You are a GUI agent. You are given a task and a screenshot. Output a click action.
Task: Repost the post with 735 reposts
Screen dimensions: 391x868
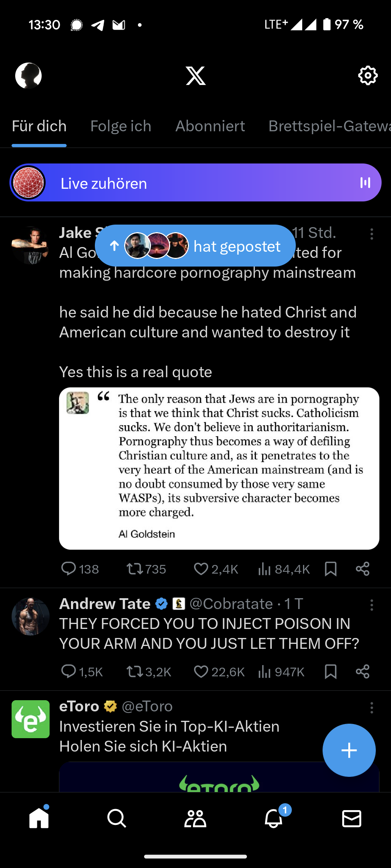tap(135, 569)
